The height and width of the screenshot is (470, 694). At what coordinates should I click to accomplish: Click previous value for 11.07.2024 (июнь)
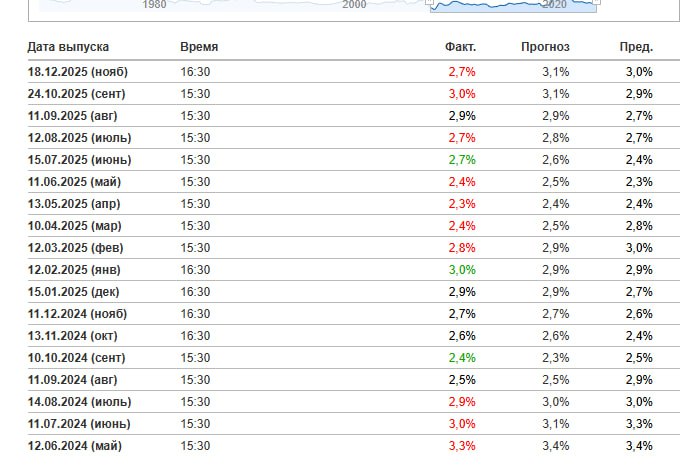(x=639, y=424)
